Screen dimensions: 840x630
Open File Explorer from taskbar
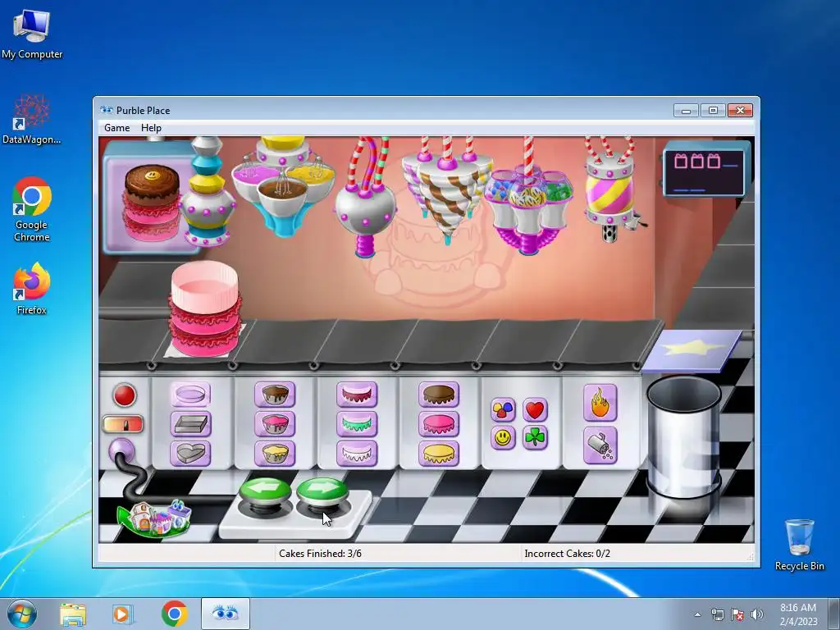click(x=73, y=614)
